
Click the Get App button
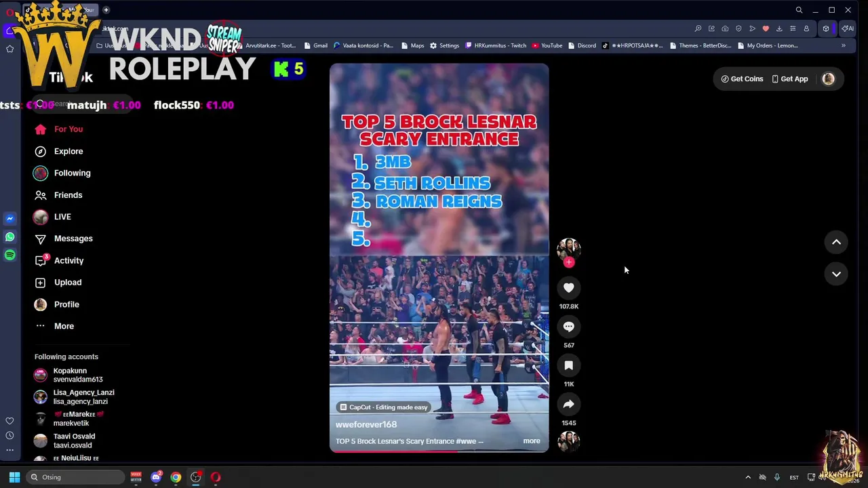click(x=790, y=79)
